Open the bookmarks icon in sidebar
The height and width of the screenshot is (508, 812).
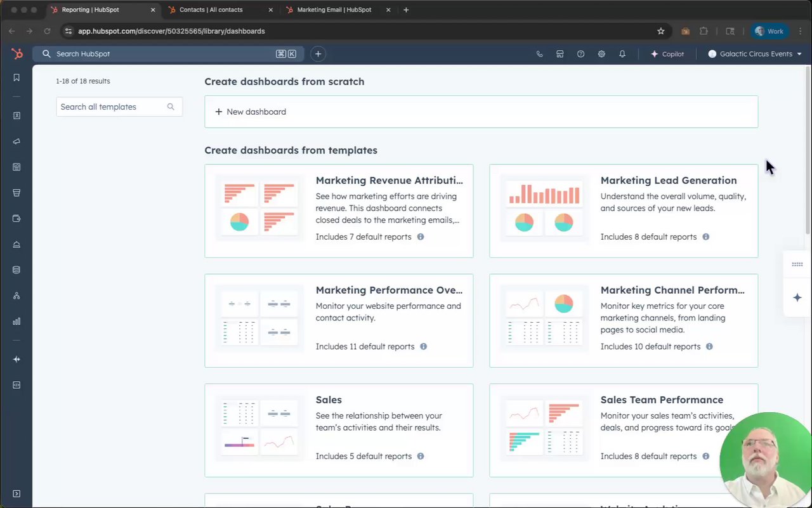click(x=16, y=77)
